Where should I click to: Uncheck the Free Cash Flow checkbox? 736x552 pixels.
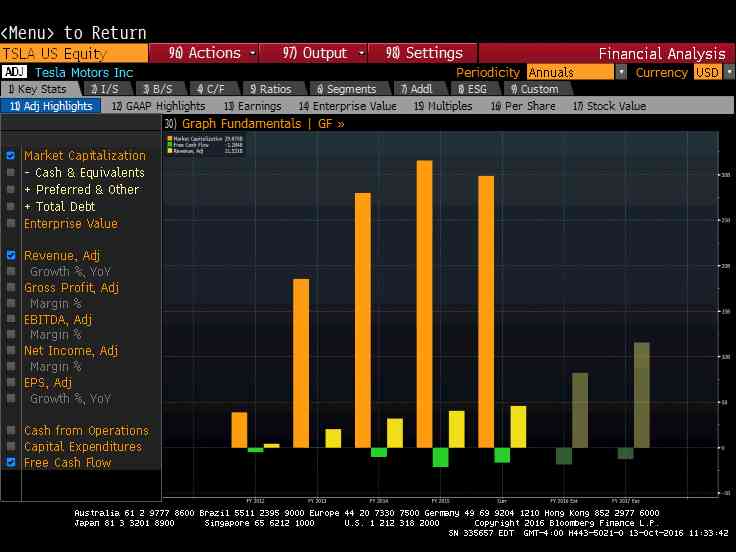[11, 462]
